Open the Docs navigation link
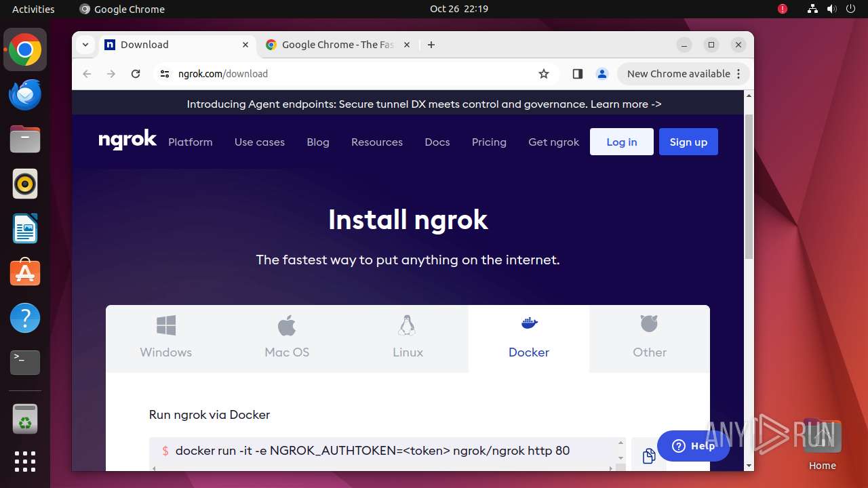This screenshot has width=868, height=488. click(437, 142)
